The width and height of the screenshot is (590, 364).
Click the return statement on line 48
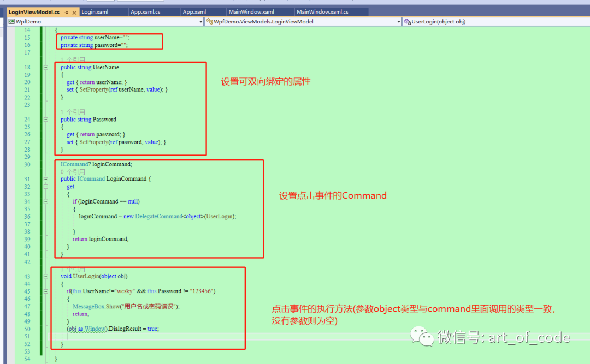[x=81, y=314]
